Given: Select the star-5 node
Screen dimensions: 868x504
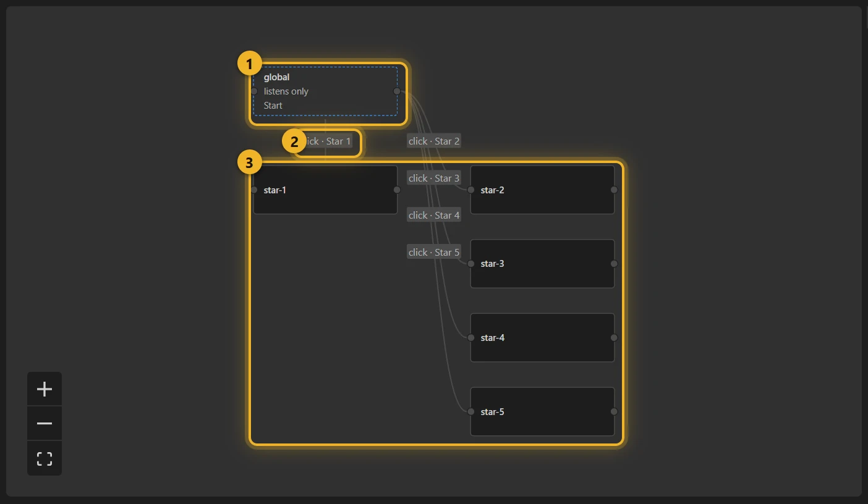Looking at the screenshot, I should [x=542, y=411].
